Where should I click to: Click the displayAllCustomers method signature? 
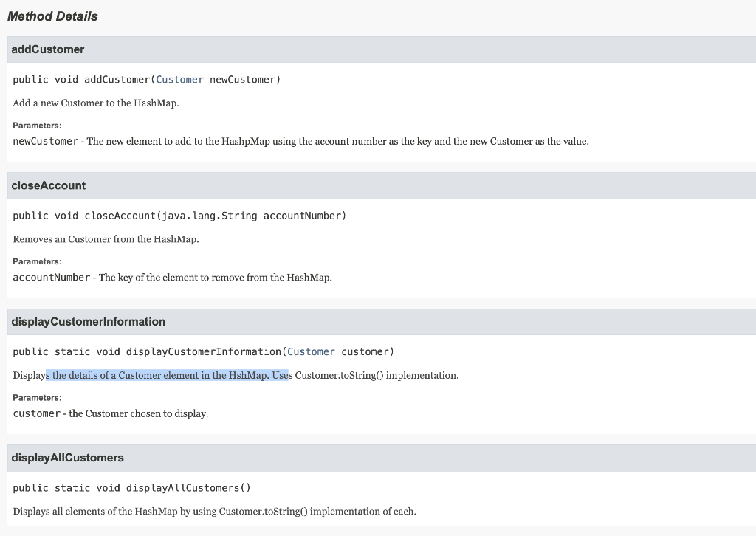133,487
